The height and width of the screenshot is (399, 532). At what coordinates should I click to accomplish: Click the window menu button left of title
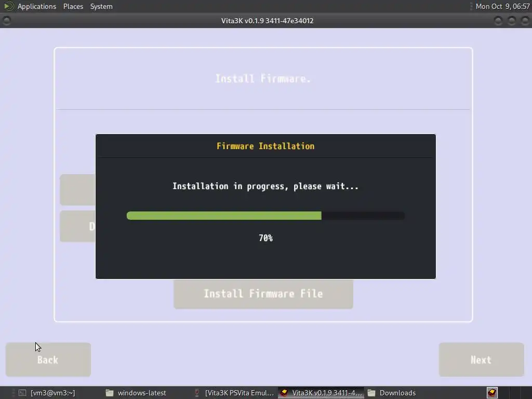click(6, 21)
